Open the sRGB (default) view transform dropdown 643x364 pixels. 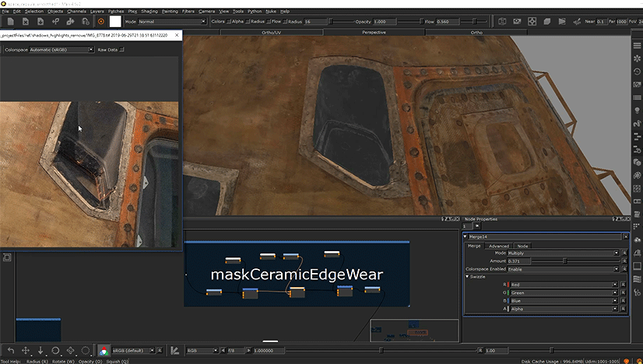pos(133,351)
